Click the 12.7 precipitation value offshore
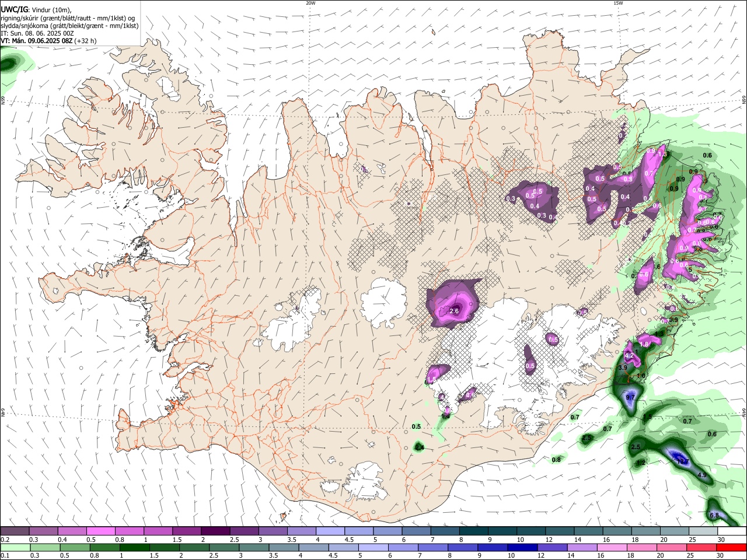The image size is (747, 560). point(682,461)
